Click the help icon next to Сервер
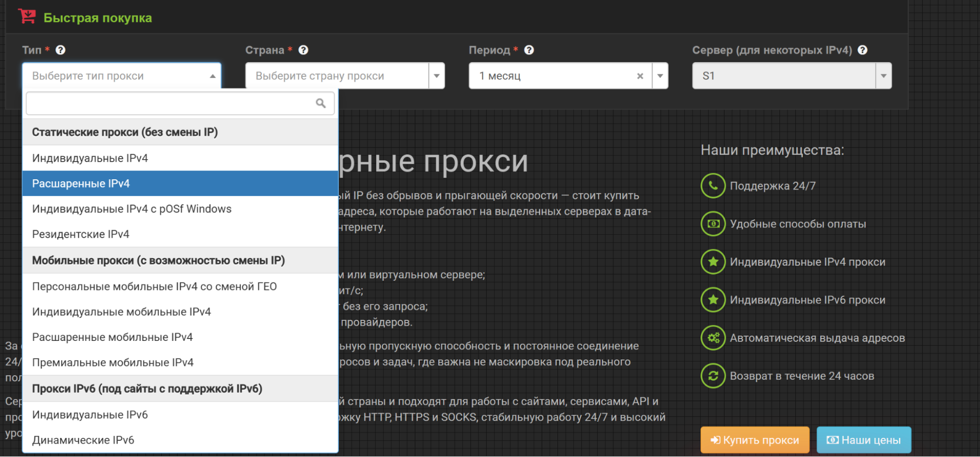 tap(863, 50)
